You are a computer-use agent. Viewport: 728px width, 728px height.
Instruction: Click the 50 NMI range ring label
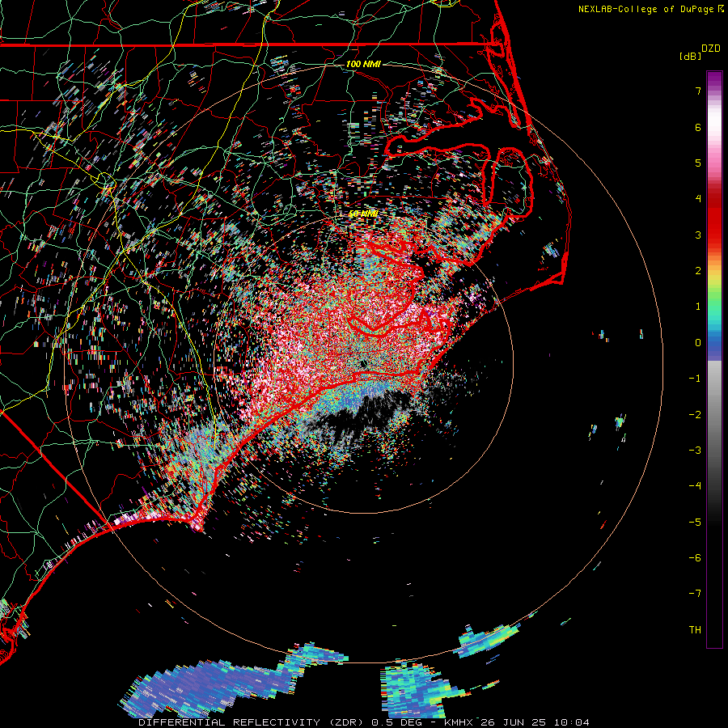[x=363, y=214]
